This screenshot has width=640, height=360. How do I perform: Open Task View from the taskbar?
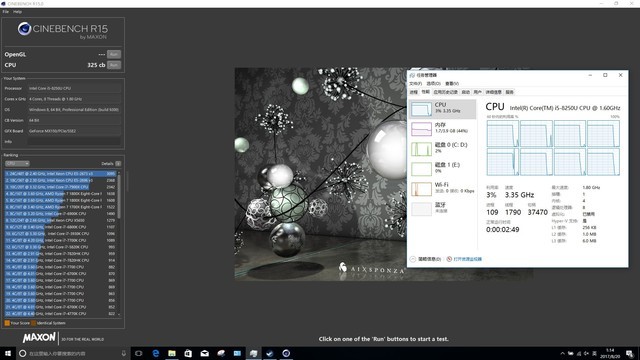point(139,353)
